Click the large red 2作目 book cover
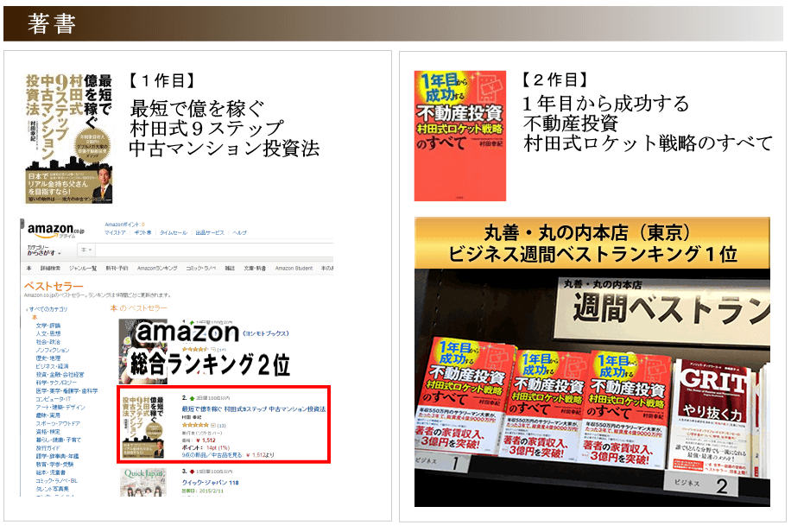Image resolution: width=791 pixels, height=532 pixels. pyautogui.click(x=460, y=136)
